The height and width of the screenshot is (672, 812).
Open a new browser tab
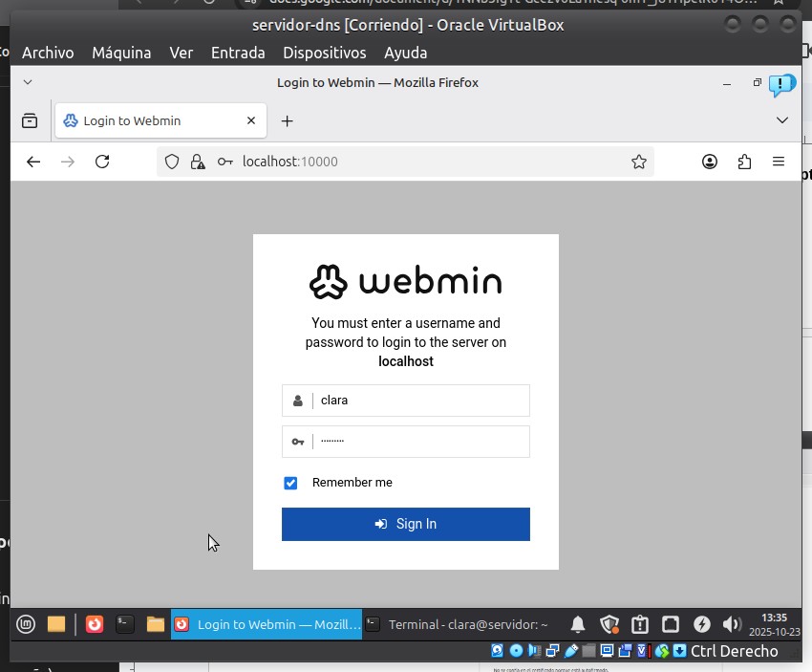coord(287,121)
